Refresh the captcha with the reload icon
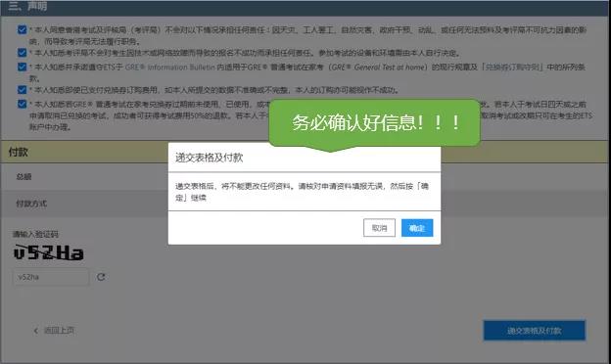The height and width of the screenshot is (364, 611). pos(101,277)
